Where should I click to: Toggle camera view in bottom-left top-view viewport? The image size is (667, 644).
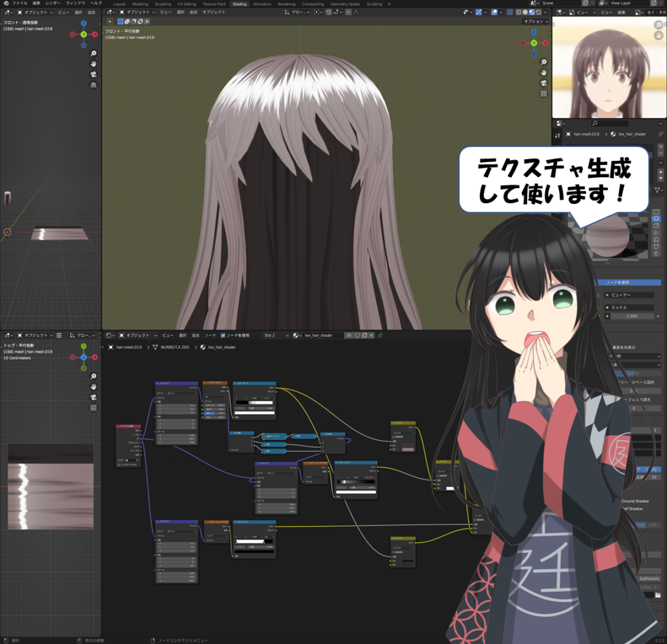click(94, 397)
